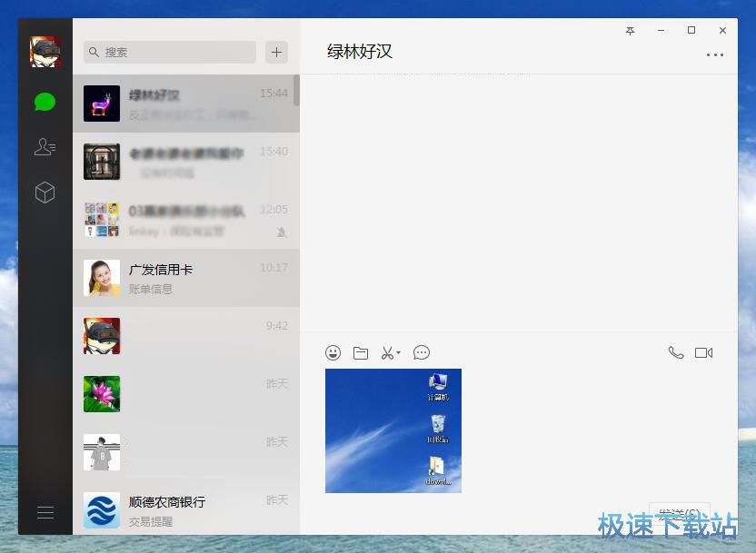Open chat info three-dots menu
The width and height of the screenshot is (756, 553).
(715, 54)
